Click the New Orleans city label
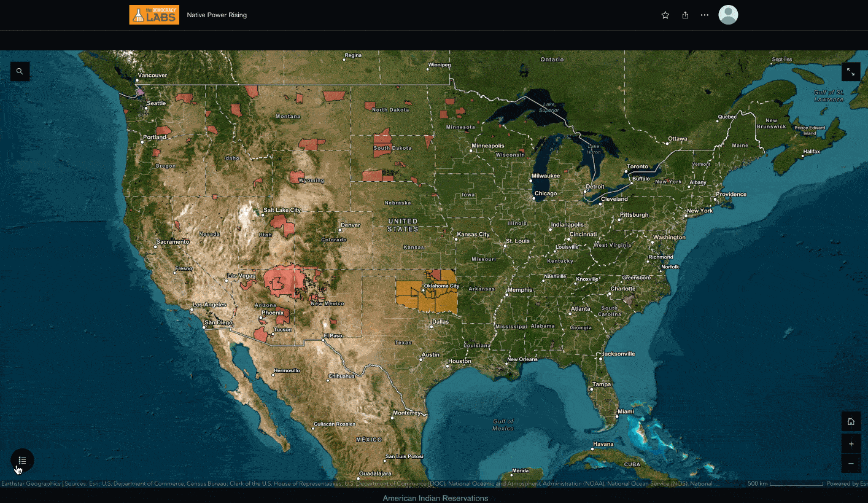868x503 pixels. coord(522,359)
